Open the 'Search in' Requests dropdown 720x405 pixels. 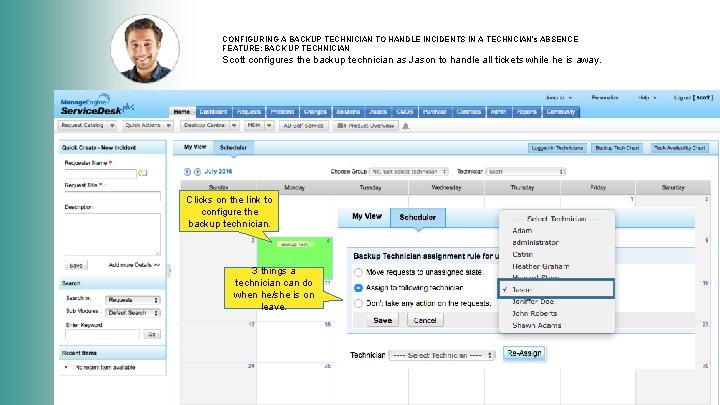132,300
